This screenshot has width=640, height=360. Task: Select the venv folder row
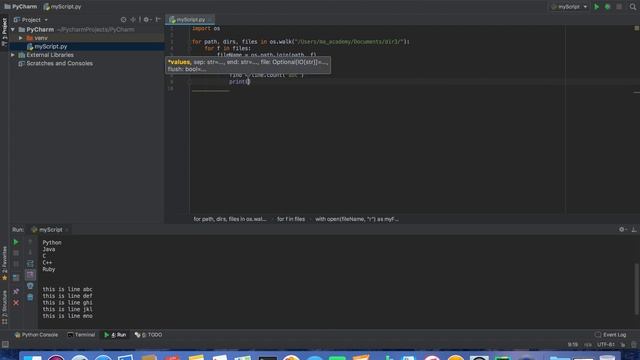[87, 38]
